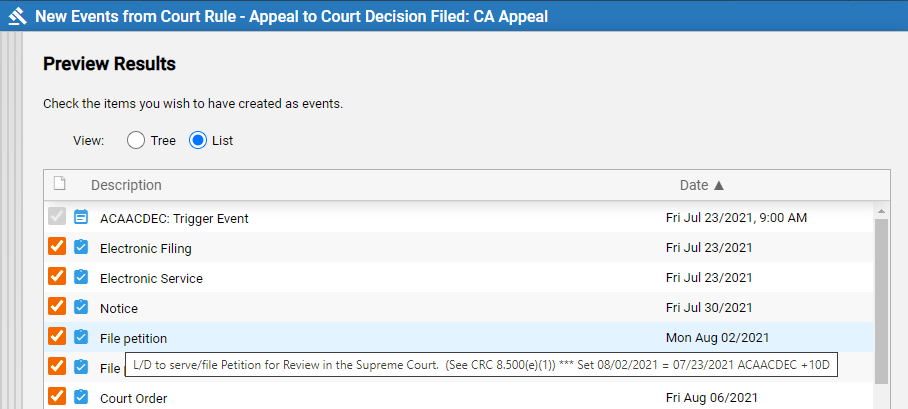Click the Trigger Event calendar icon
The height and width of the screenshot is (409, 908).
click(81, 217)
